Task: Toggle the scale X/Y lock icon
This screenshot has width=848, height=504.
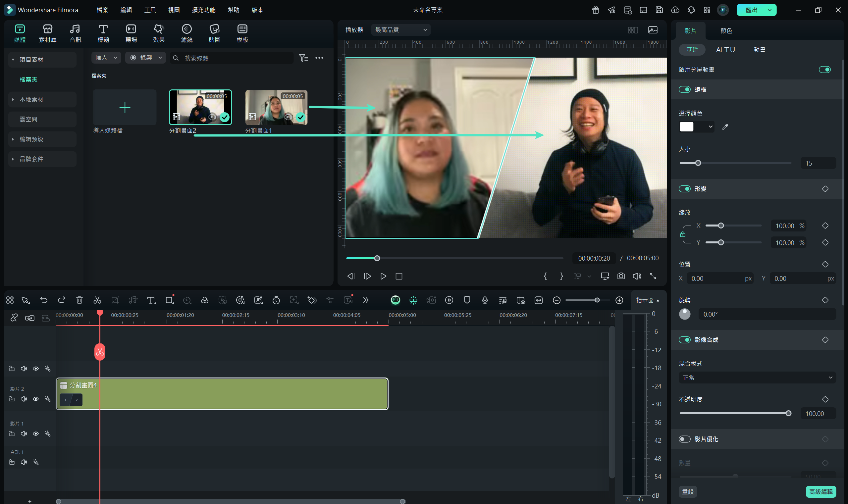Action: click(683, 234)
